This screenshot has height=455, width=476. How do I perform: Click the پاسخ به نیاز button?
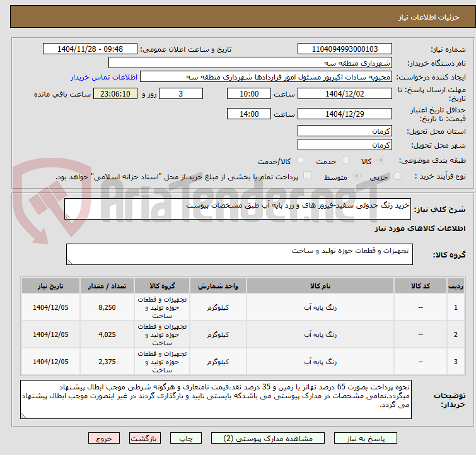366,439
